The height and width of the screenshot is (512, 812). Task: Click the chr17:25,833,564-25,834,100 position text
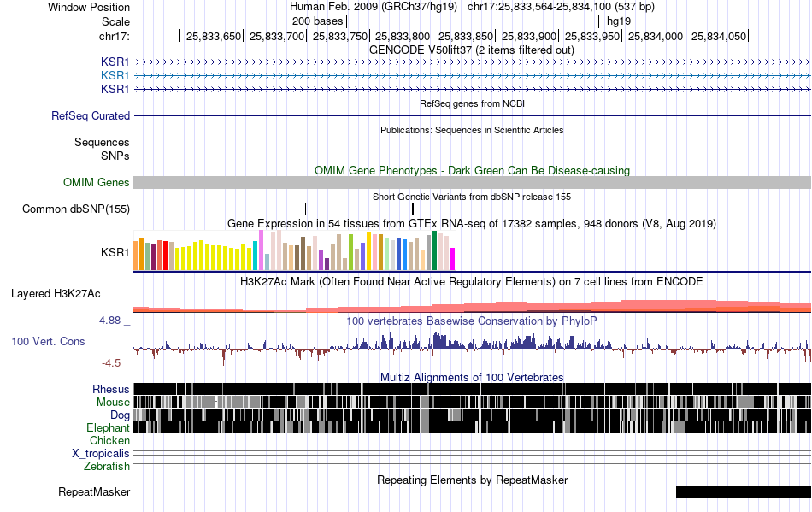click(539, 7)
